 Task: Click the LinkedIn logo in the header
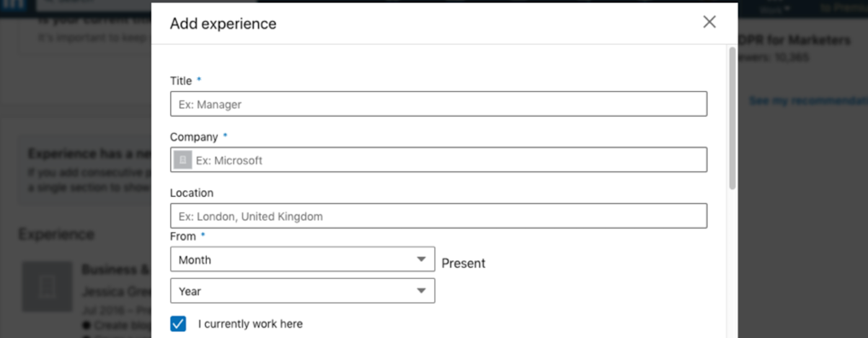14,4
